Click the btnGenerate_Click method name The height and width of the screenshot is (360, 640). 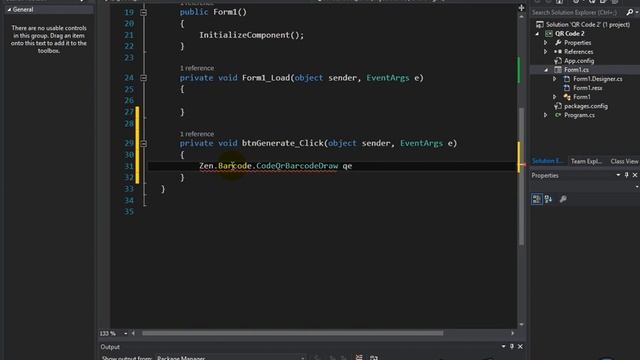click(x=282, y=143)
